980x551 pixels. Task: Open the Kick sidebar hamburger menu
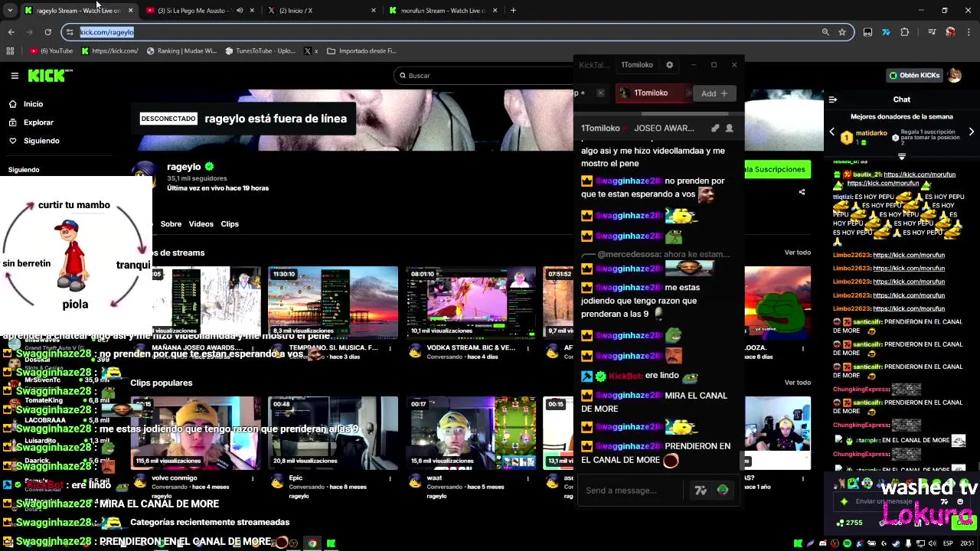[15, 76]
